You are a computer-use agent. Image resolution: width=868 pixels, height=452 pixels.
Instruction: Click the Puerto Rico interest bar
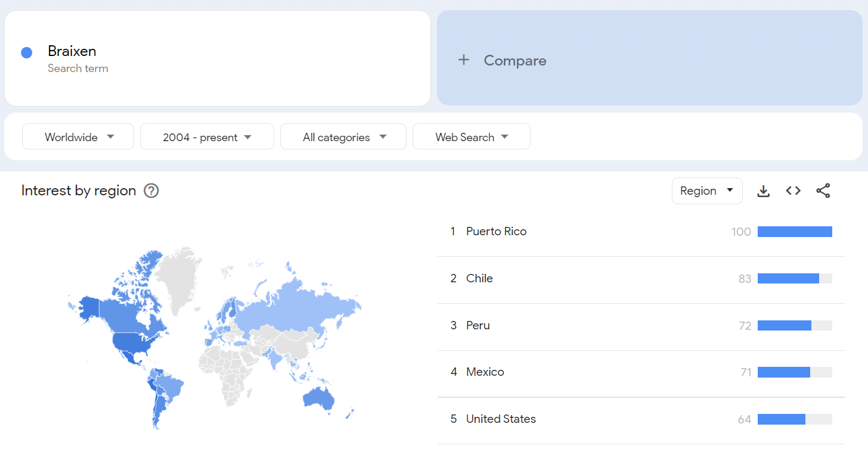[795, 232]
